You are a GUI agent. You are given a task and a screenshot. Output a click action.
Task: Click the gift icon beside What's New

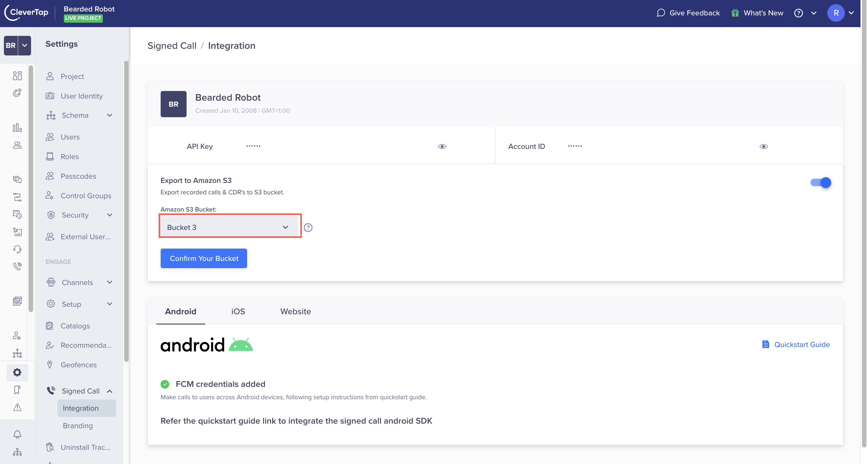click(x=735, y=13)
